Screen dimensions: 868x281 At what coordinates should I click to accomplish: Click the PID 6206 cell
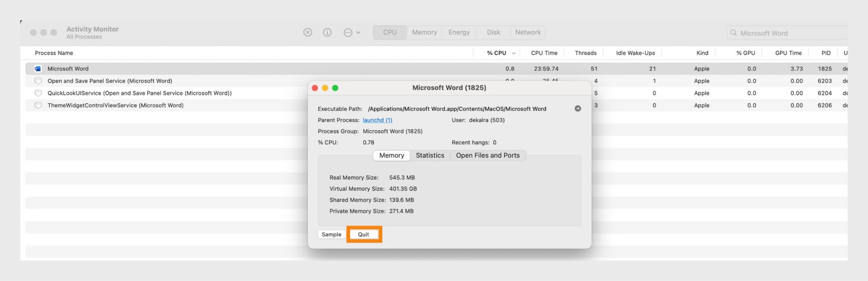coord(825,105)
